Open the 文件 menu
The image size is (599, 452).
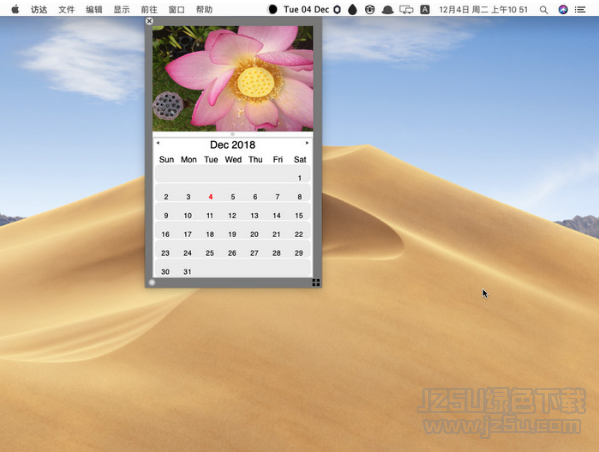(x=66, y=10)
